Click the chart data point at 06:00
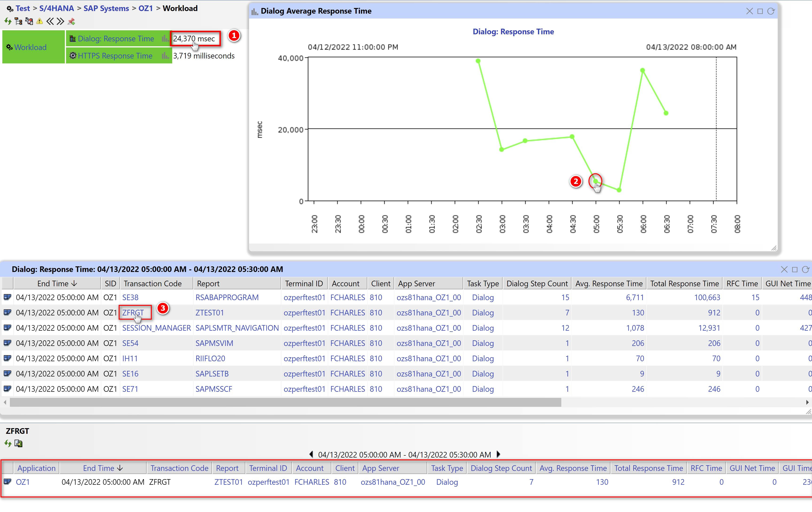This screenshot has width=812, height=512. point(642,70)
